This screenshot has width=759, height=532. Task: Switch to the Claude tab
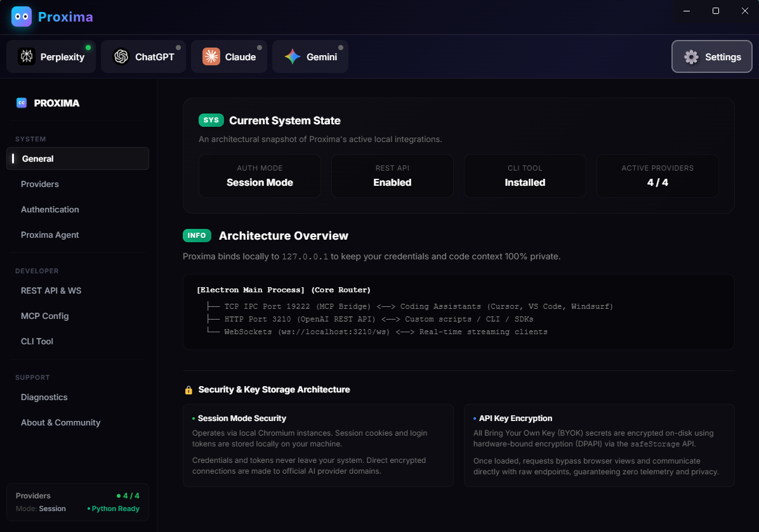pyautogui.click(x=229, y=56)
